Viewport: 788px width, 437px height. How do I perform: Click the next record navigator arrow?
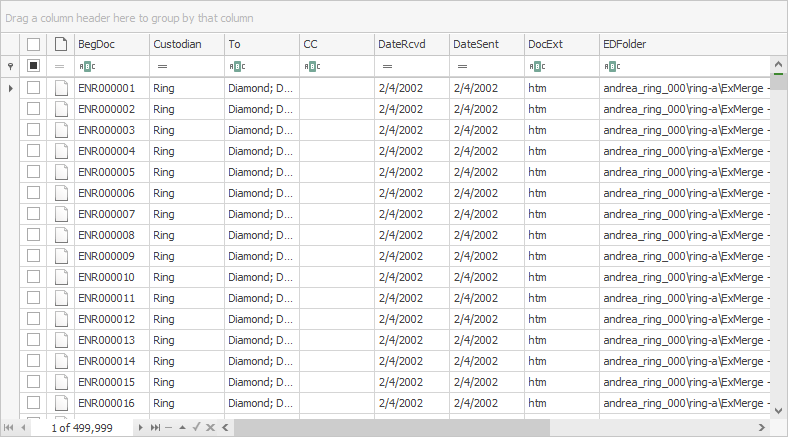click(141, 428)
